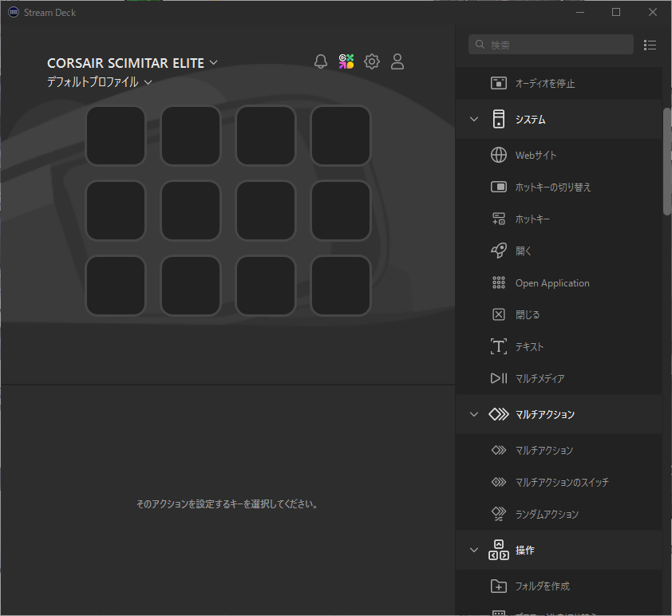The height and width of the screenshot is (616, 672).
Task: Select the ホットキーの切り替え icon
Action: tap(499, 187)
